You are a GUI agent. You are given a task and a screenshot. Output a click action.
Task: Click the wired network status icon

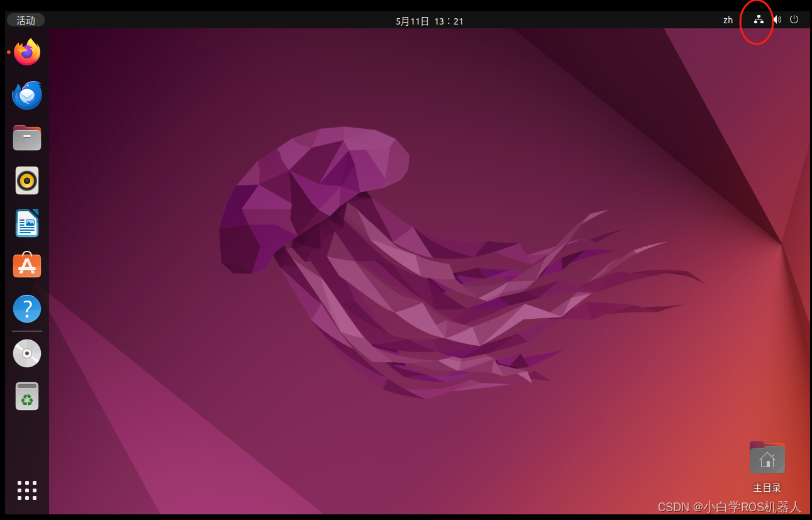click(x=759, y=19)
